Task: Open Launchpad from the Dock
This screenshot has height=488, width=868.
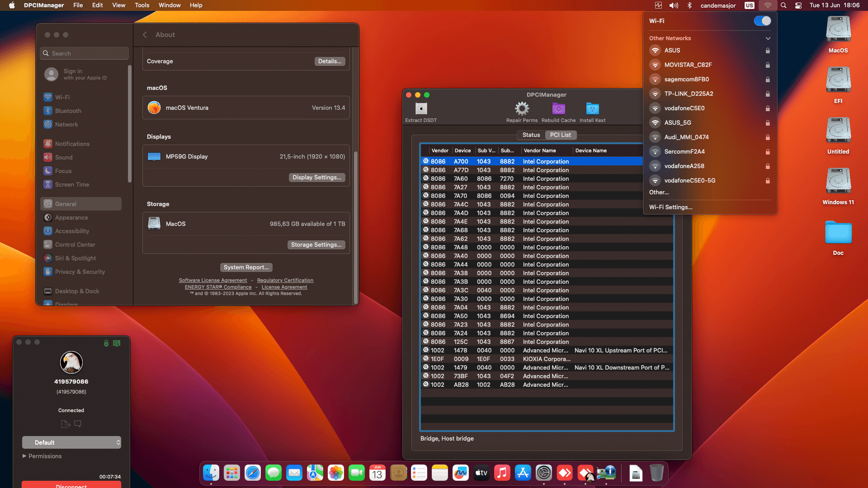Action: pos(232,473)
